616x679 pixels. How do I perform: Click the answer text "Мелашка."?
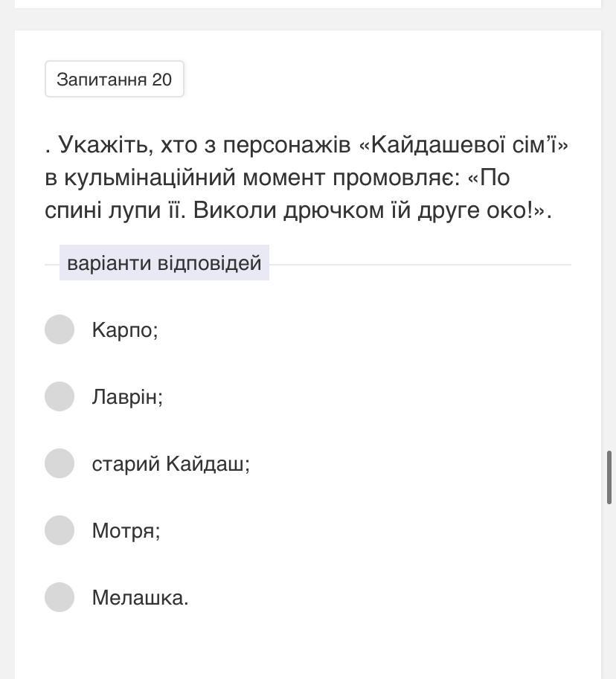(x=140, y=597)
